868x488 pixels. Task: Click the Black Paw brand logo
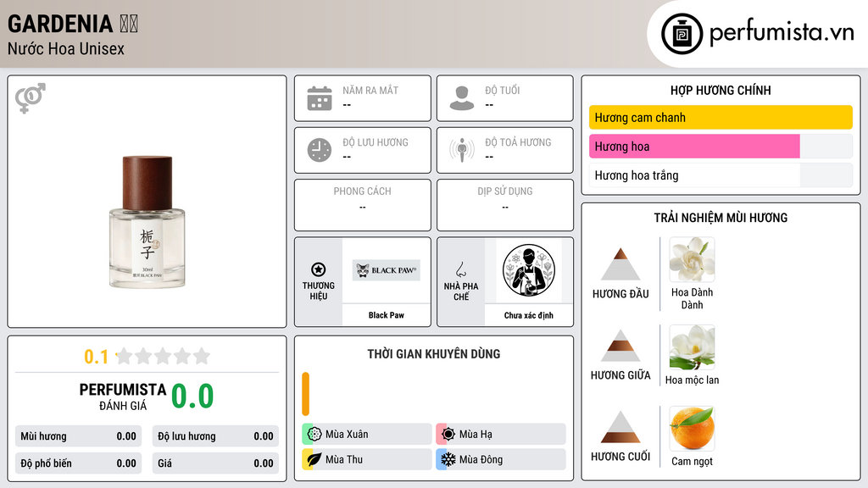(387, 270)
